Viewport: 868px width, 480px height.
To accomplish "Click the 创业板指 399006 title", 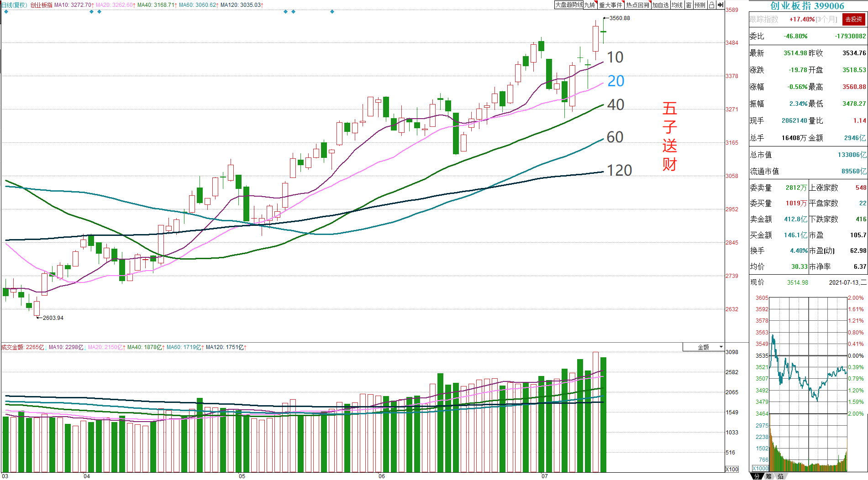I will [807, 6].
